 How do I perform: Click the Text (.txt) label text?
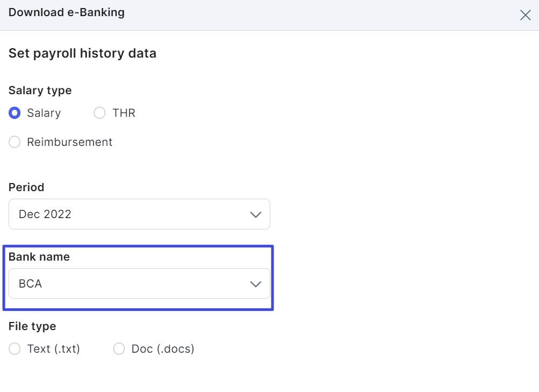pos(53,349)
